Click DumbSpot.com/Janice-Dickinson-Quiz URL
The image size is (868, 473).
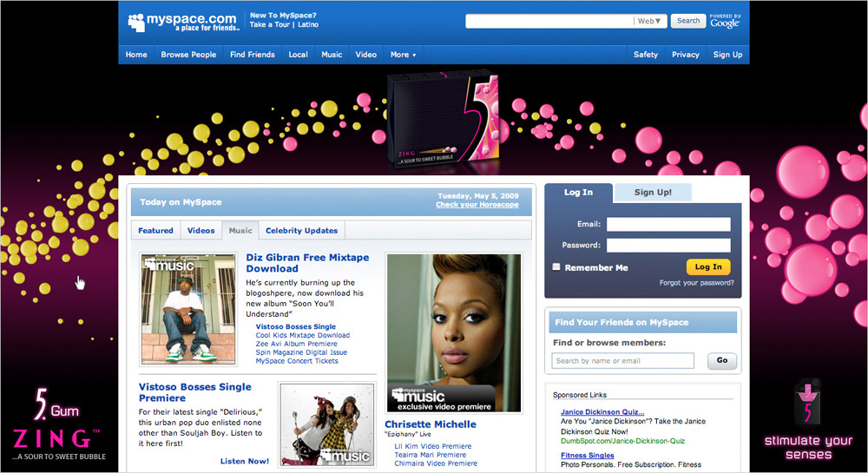[x=622, y=441]
